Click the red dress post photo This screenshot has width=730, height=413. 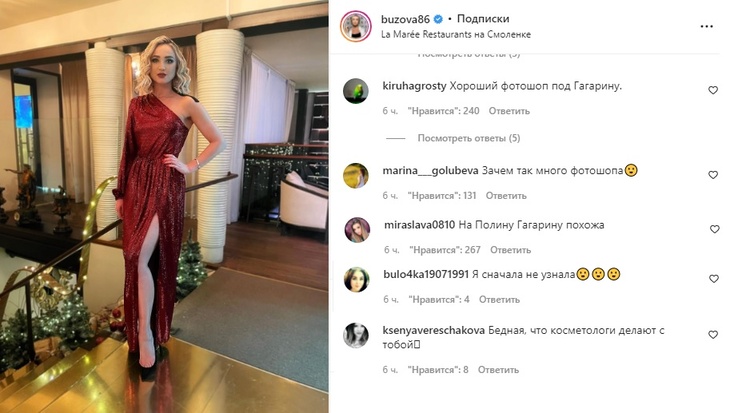pos(164,206)
